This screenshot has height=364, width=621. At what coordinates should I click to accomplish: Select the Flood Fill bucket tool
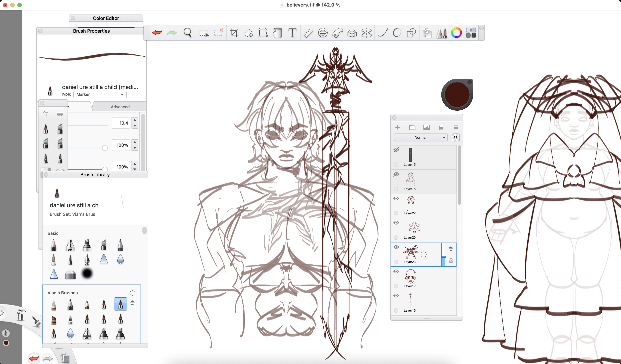pyautogui.click(x=277, y=33)
